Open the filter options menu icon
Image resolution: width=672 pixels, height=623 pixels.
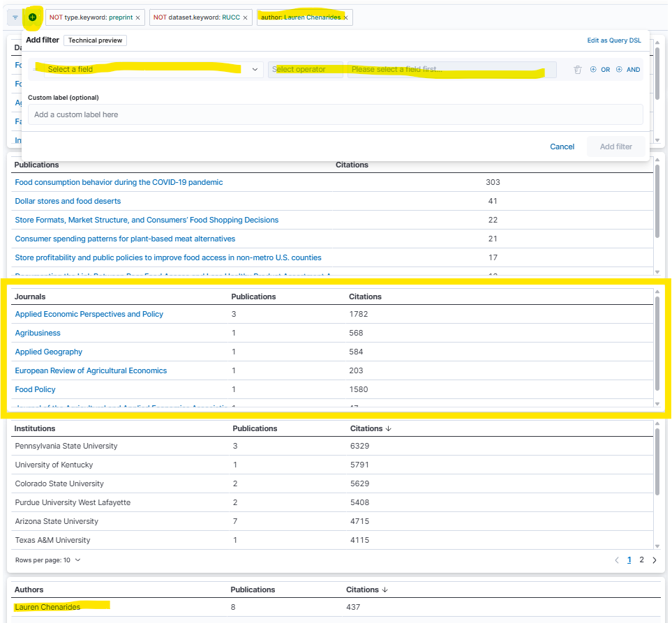click(15, 17)
